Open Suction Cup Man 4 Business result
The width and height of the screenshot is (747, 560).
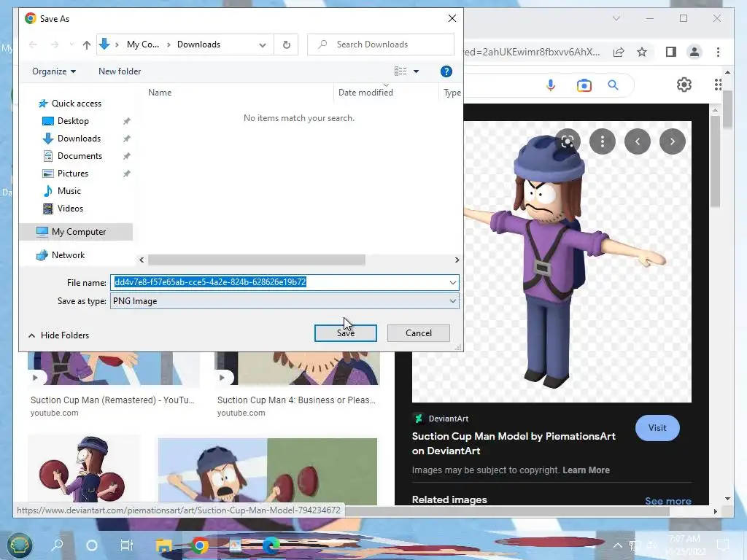[296, 400]
